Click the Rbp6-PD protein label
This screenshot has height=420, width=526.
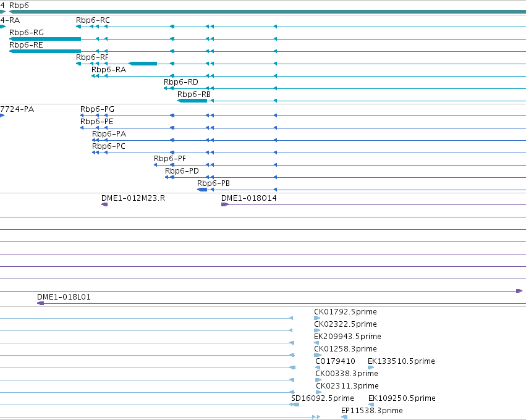182,171
